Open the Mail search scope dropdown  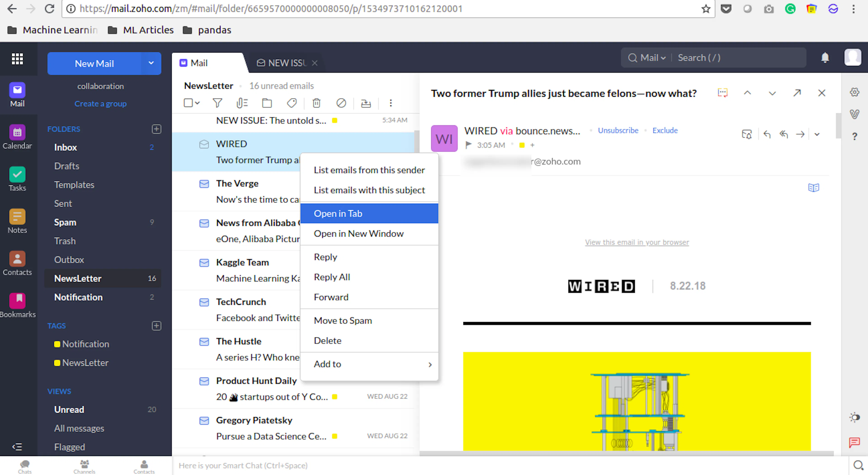pos(653,58)
